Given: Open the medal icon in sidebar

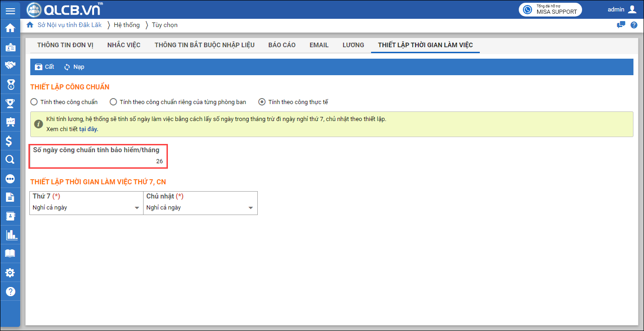Looking at the screenshot, I should coord(10,84).
